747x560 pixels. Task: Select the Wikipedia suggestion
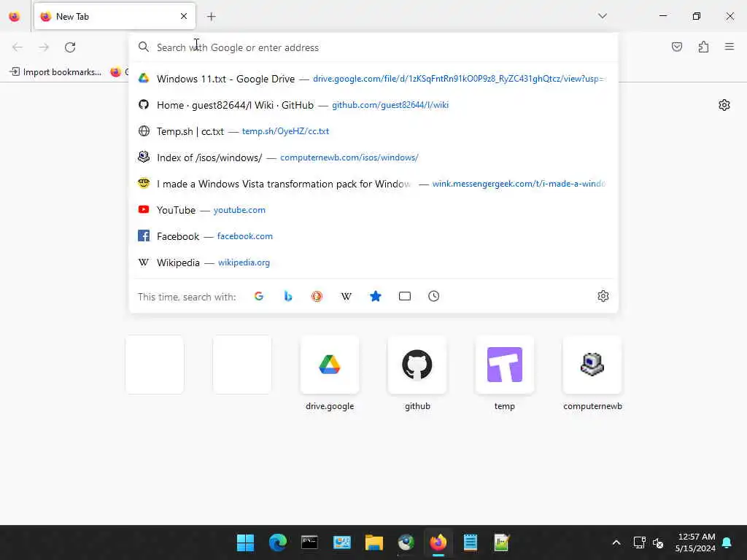(x=373, y=262)
